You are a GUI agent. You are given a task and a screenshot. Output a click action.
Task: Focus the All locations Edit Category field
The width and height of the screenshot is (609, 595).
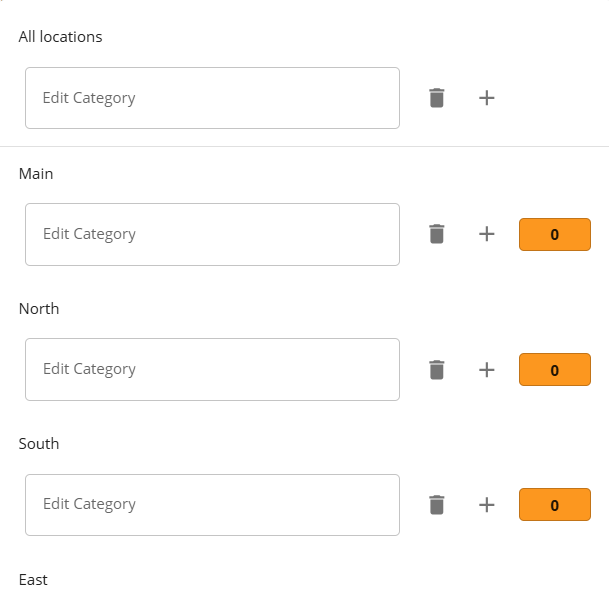(x=212, y=98)
